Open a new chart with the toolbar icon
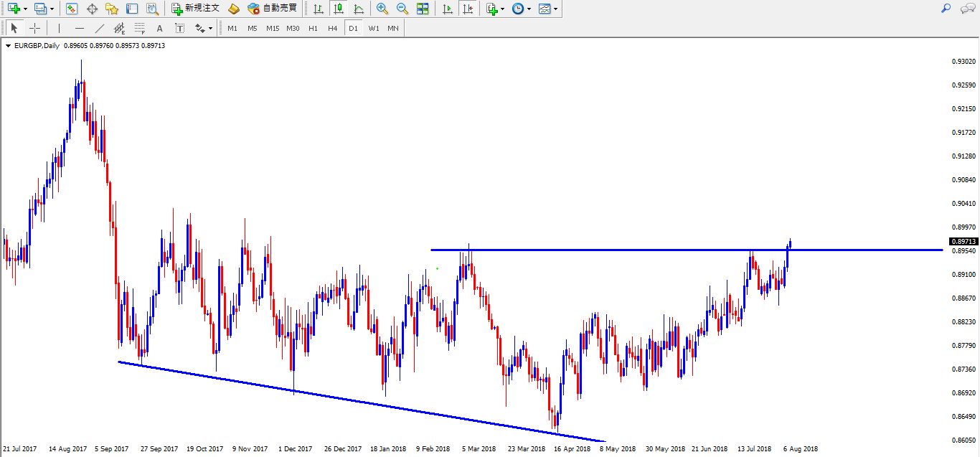This screenshot has width=980, height=457. [13, 9]
